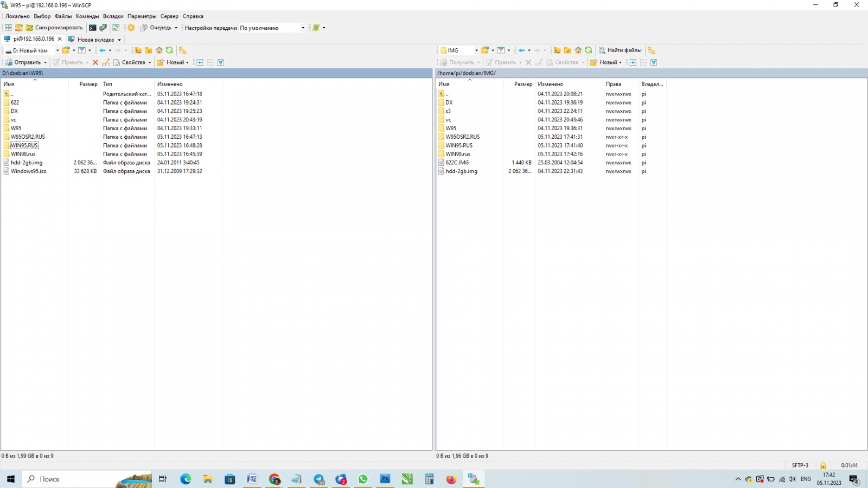
Task: Click the local directory tree icon
Action: [182, 50]
